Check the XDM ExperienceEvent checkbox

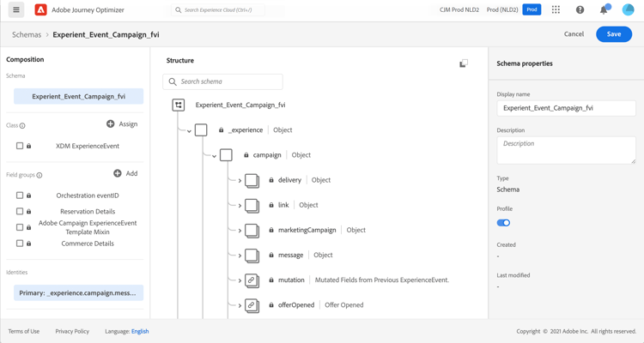point(20,146)
